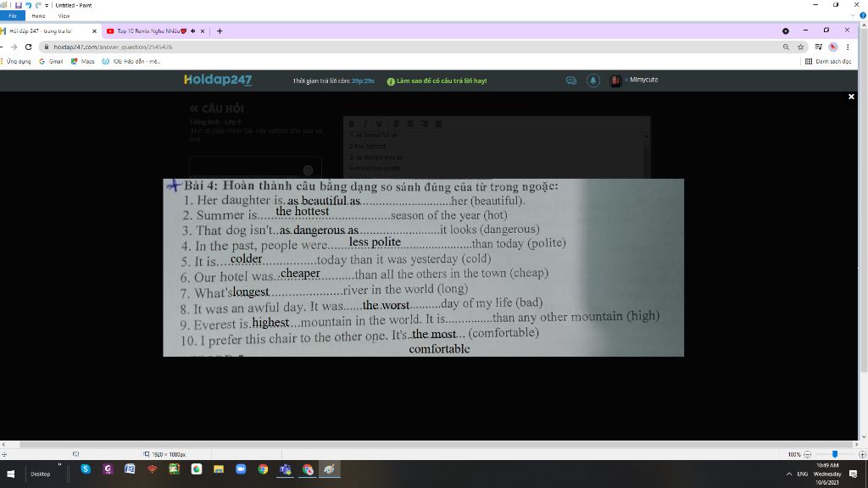868x488 pixels.
Task: Click the Danh sách đọc reading list
Action: 828,61
